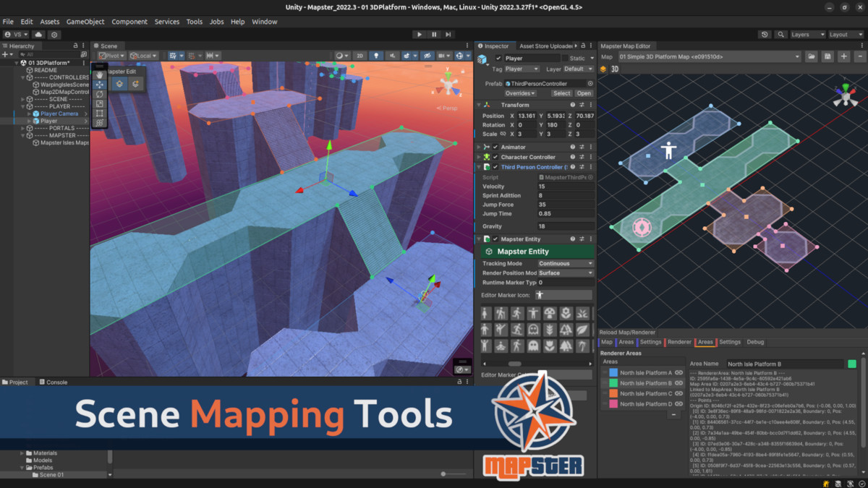This screenshot has height=488, width=868.
Task: Open the Debug tab in Mapster editor
Action: [x=755, y=342]
